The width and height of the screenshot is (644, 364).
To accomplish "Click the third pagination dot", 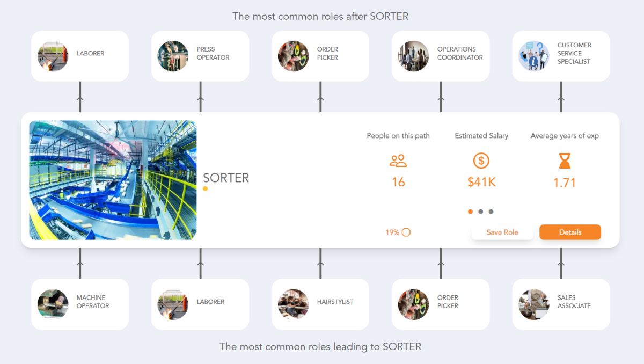I will pyautogui.click(x=491, y=212).
